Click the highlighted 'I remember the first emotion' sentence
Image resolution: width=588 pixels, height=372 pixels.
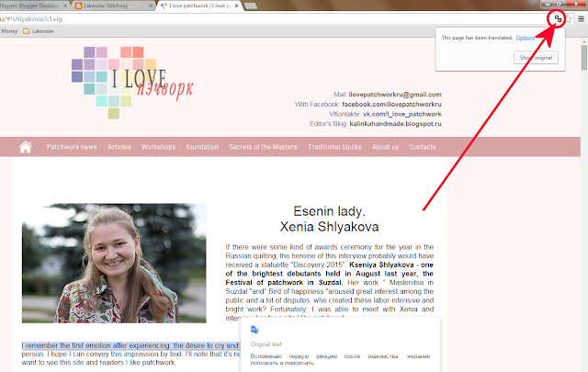130,345
